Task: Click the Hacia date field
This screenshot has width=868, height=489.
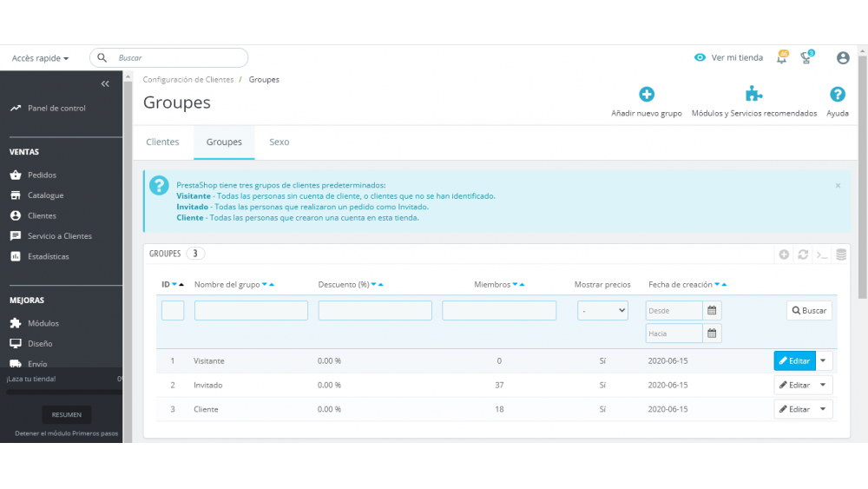Action: click(x=674, y=334)
